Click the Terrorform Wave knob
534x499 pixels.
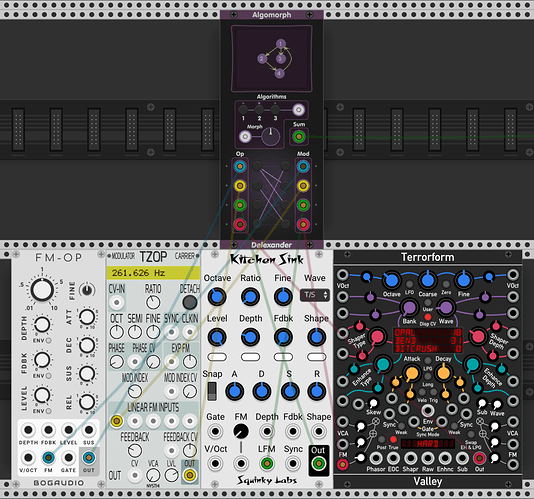click(x=446, y=308)
